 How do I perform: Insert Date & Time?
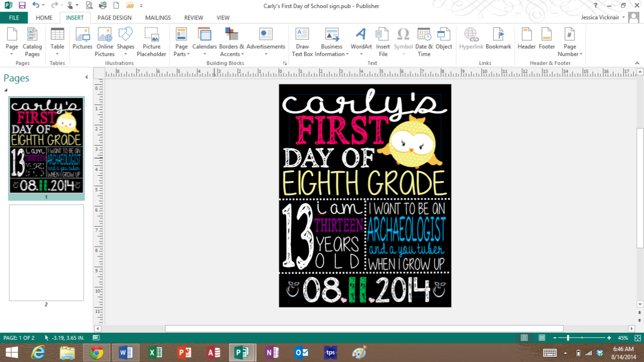(x=424, y=40)
